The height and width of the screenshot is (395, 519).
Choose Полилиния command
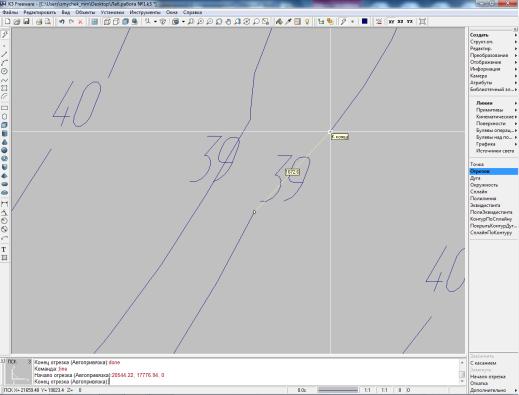[483, 199]
